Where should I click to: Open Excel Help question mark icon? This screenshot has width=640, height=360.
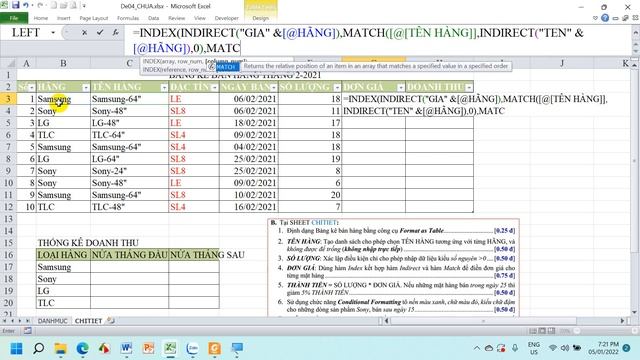point(605,18)
